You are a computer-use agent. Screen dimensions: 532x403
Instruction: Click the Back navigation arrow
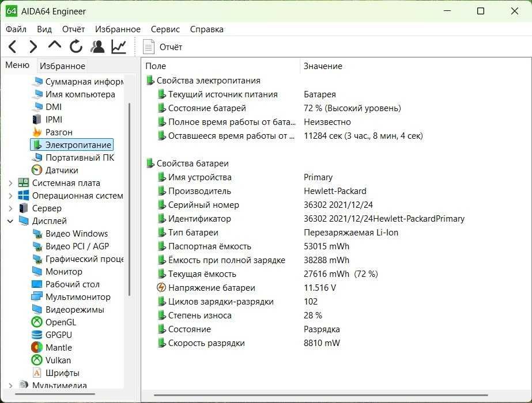point(13,47)
